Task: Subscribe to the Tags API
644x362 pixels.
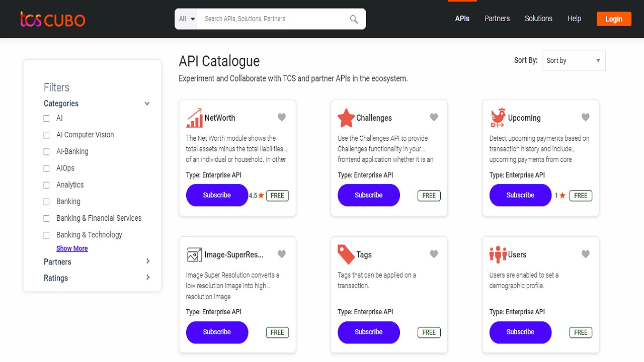Action: point(369,332)
